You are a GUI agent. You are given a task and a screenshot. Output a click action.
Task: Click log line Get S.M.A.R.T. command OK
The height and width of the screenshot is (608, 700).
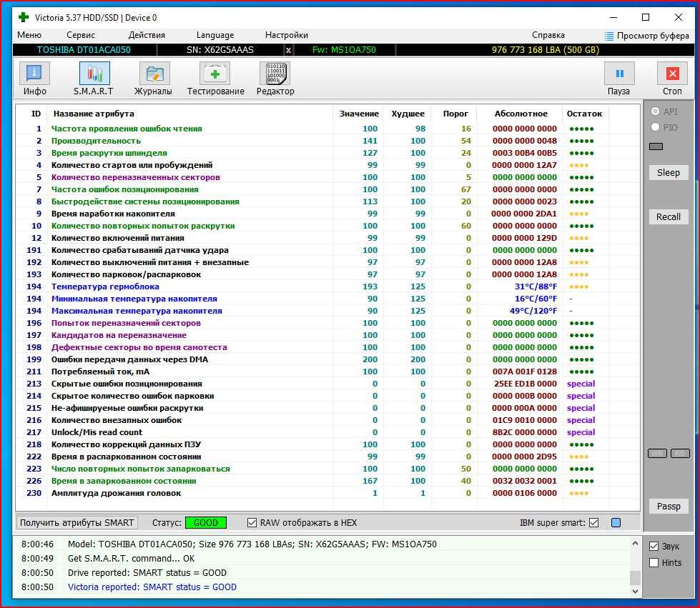pos(132,559)
